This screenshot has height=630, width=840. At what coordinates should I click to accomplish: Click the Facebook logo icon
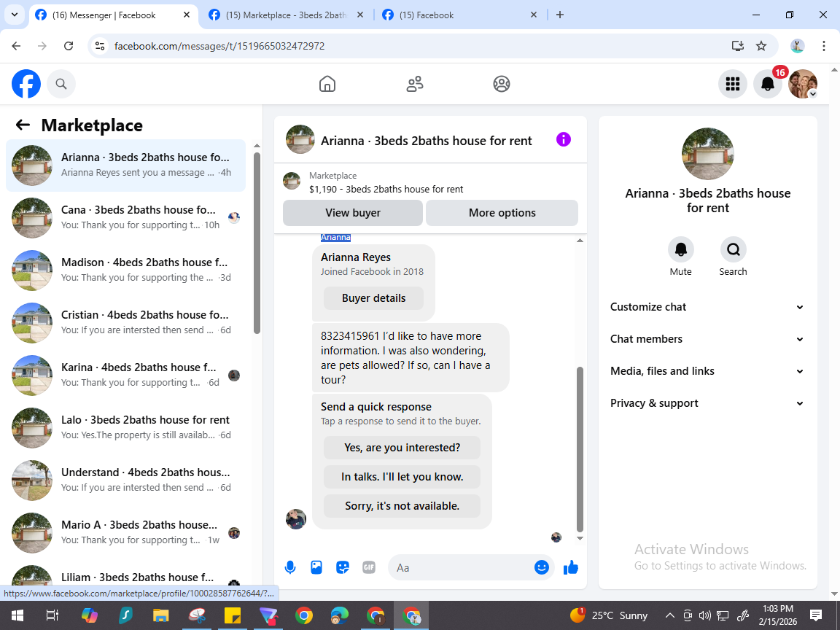click(x=26, y=84)
